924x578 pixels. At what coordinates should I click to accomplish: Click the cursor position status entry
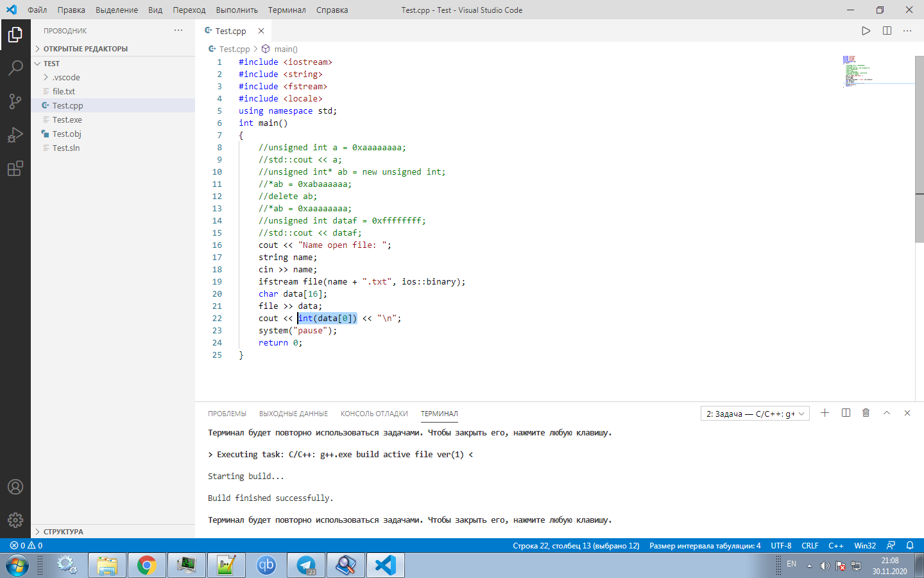coord(576,545)
